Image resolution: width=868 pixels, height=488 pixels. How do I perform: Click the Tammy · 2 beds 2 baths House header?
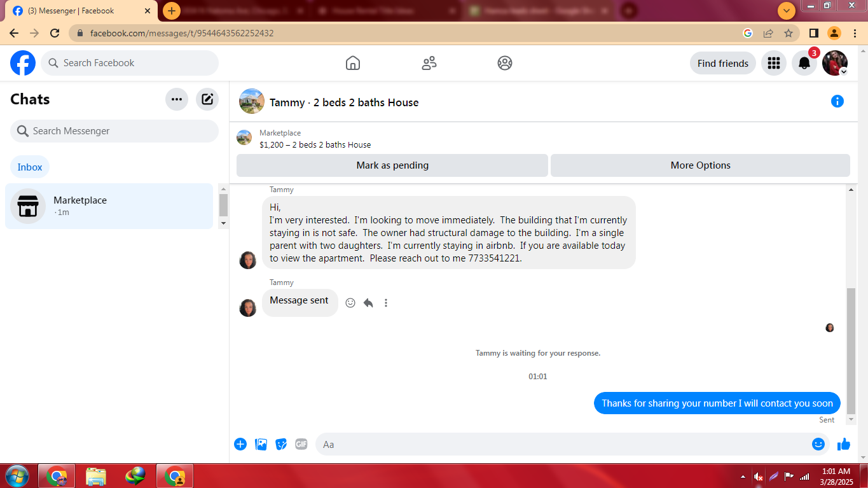[x=344, y=102]
